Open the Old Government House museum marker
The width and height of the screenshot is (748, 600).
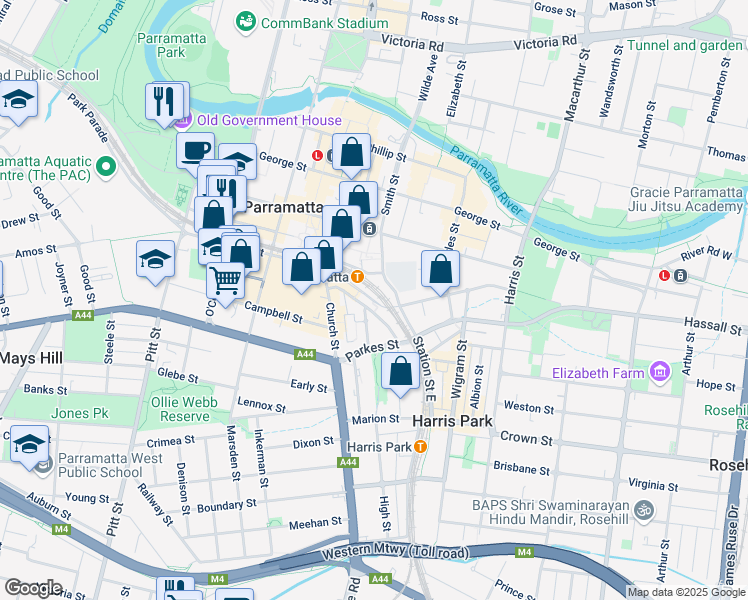(x=183, y=120)
